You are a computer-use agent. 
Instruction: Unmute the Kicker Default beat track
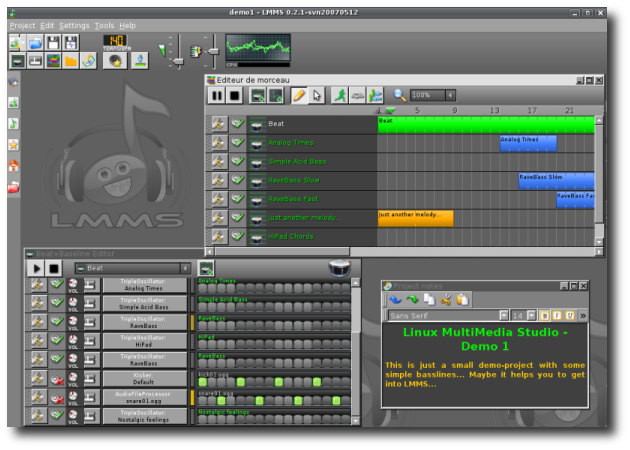pos(57,378)
